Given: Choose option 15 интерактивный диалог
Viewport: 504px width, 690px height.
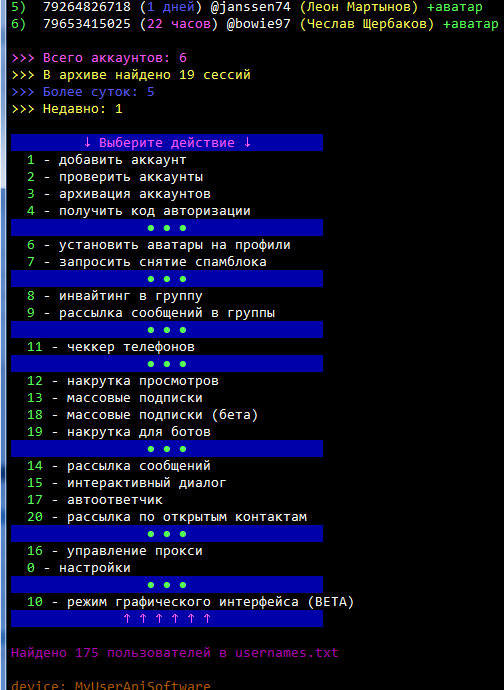Looking at the screenshot, I should tap(127, 483).
